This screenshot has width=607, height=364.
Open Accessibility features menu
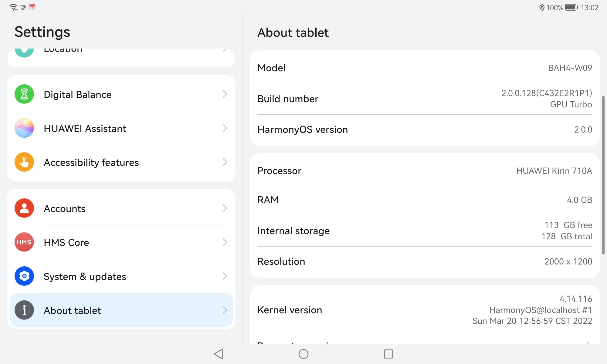(x=121, y=162)
